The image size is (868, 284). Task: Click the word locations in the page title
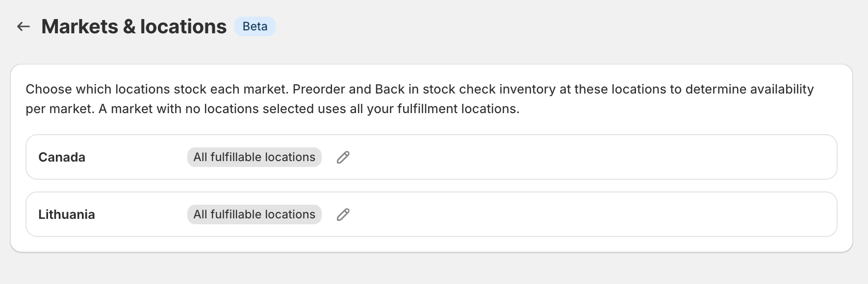(183, 26)
